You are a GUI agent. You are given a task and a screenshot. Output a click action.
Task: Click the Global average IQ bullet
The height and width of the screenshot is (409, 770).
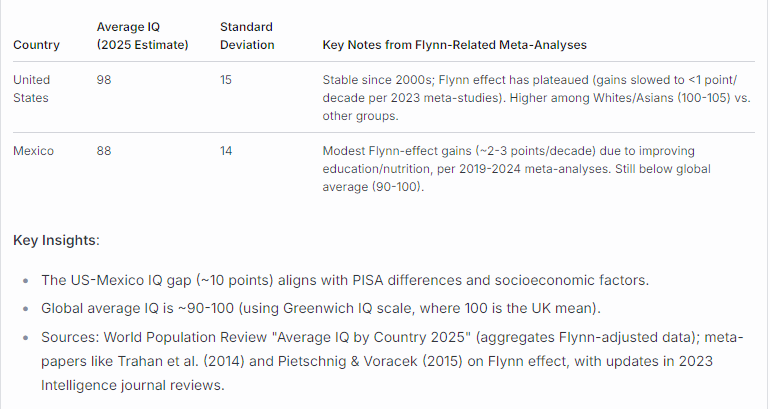click(321, 308)
